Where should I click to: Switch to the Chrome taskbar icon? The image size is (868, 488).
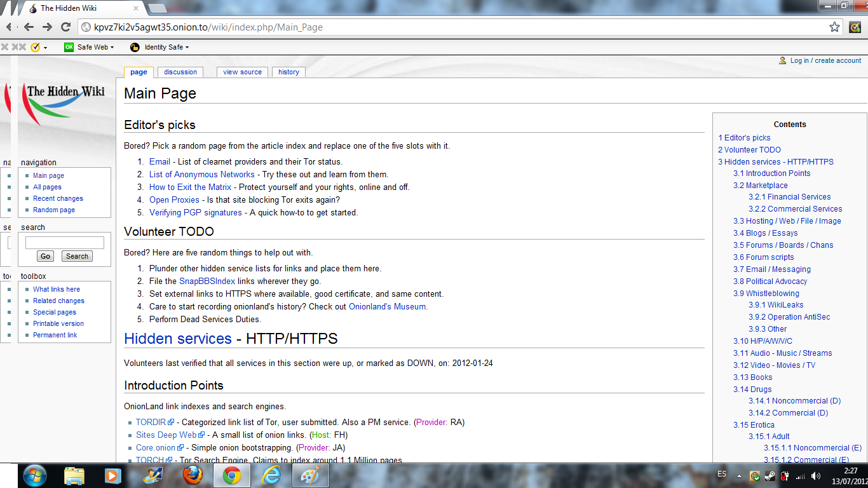point(231,475)
